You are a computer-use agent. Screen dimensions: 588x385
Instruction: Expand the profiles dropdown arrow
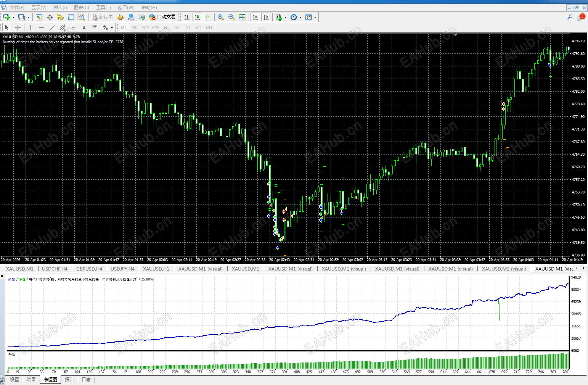click(28, 17)
